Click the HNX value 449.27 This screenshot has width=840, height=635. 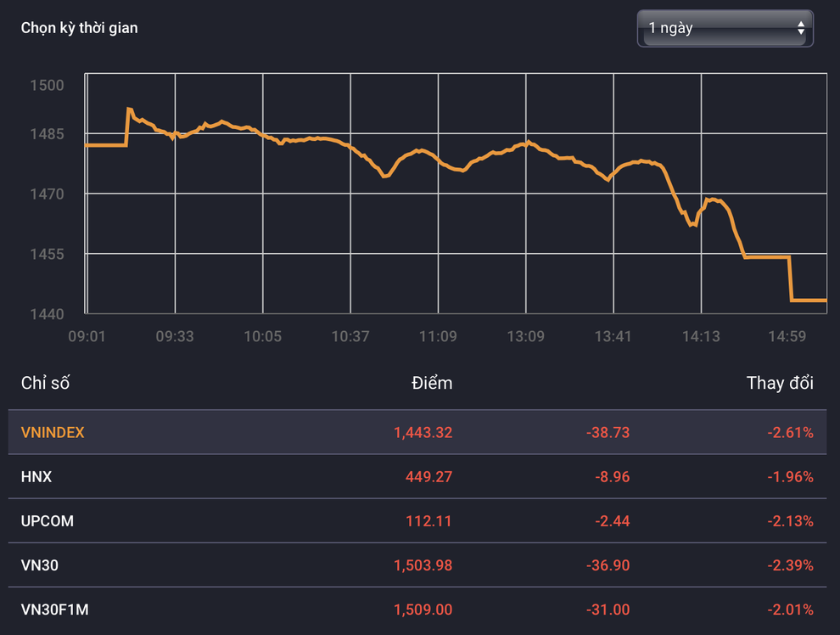click(428, 476)
